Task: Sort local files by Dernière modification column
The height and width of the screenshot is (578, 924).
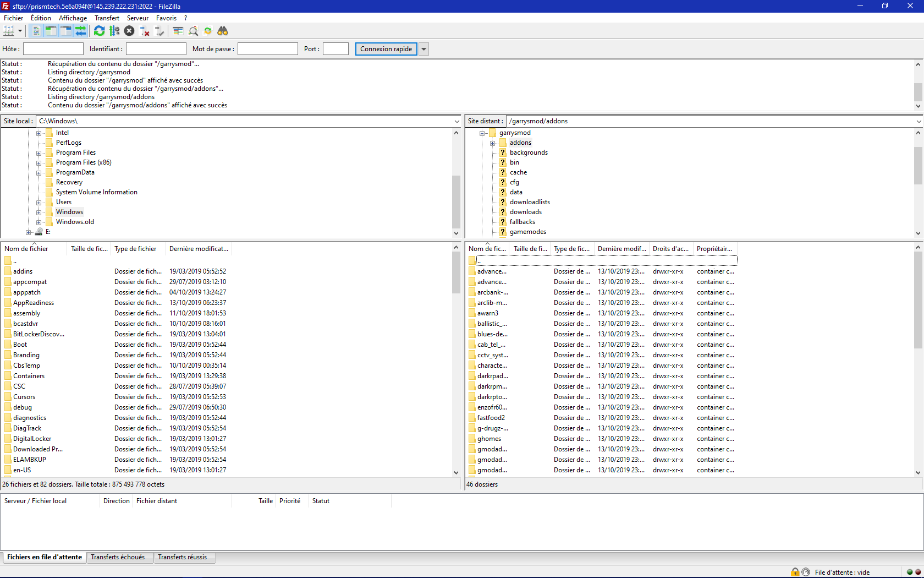Action: point(199,249)
